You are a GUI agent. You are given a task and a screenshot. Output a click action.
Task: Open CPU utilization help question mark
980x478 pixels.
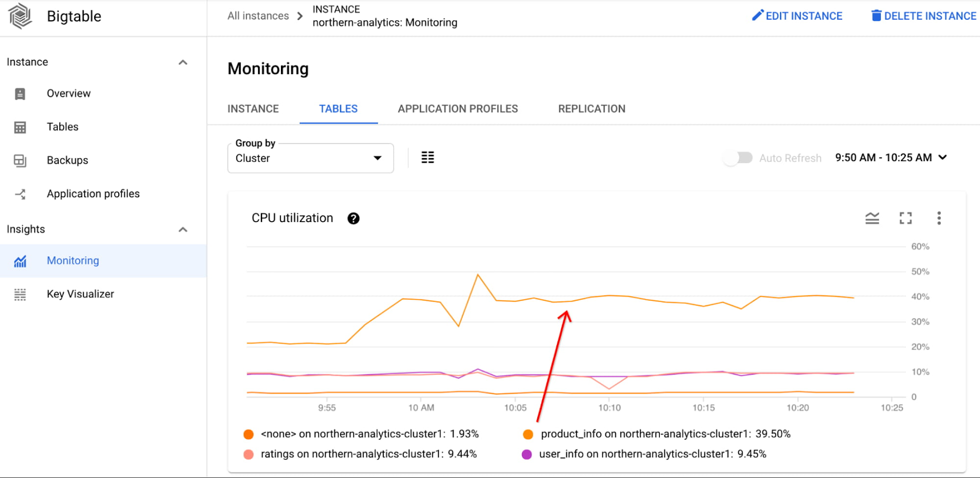(353, 218)
